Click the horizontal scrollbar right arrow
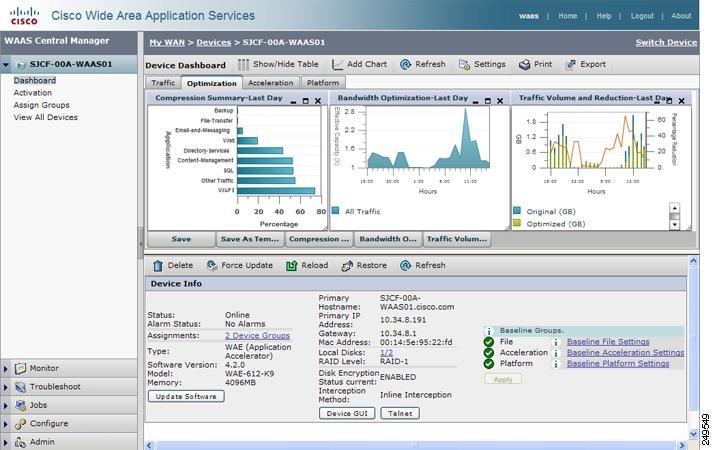 coord(682,445)
